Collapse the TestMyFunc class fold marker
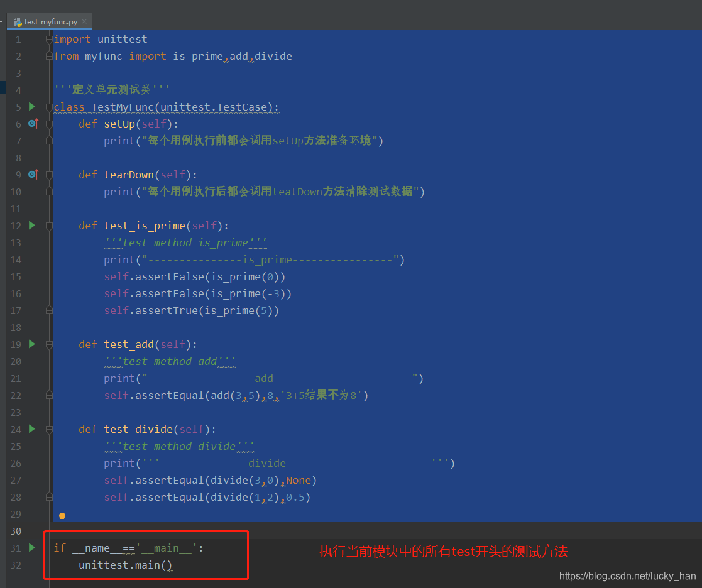The width and height of the screenshot is (702, 588). [49, 107]
